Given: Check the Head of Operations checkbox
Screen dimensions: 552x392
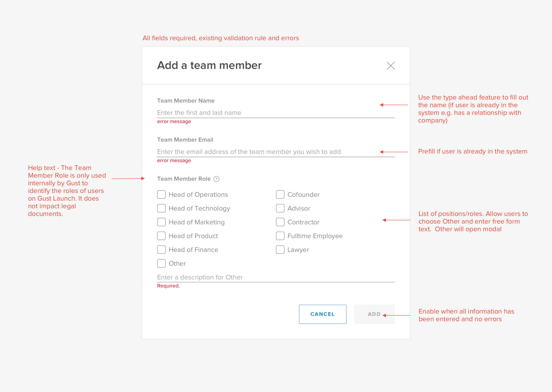Looking at the screenshot, I should pos(161,194).
